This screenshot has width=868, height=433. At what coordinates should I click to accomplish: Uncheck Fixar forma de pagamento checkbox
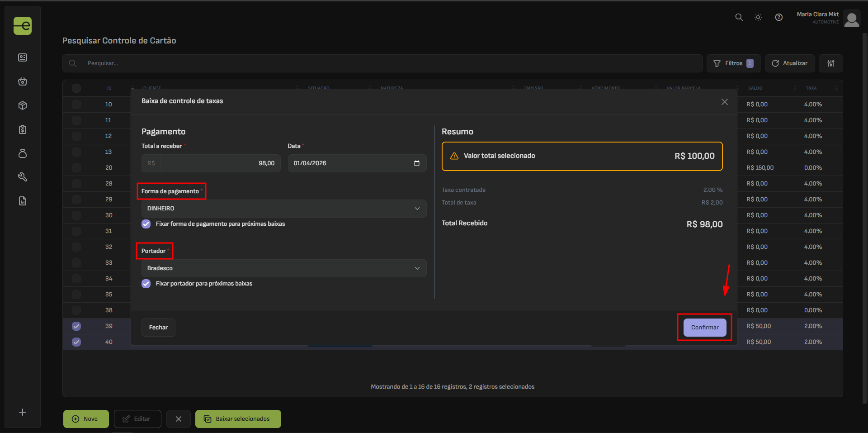[x=146, y=224]
